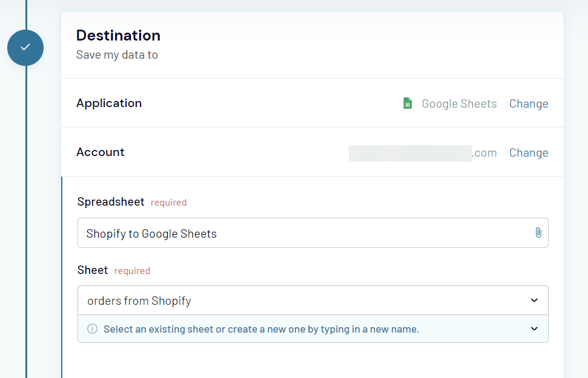
Task: Click the Application row label
Action: 109,103
